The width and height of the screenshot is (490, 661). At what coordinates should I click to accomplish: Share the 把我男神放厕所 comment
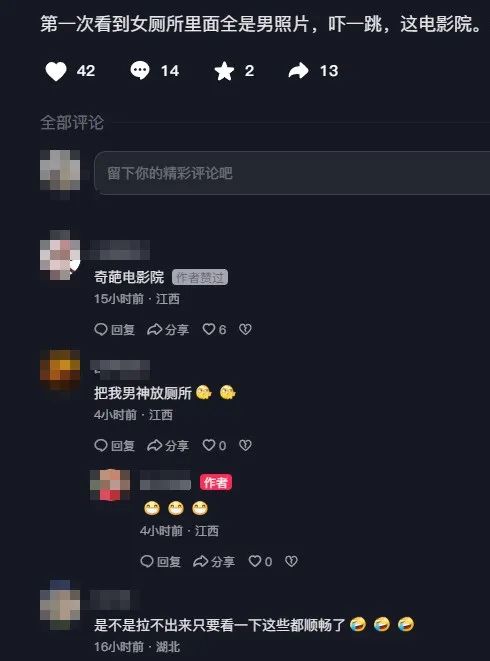pyautogui.click(x=167, y=445)
